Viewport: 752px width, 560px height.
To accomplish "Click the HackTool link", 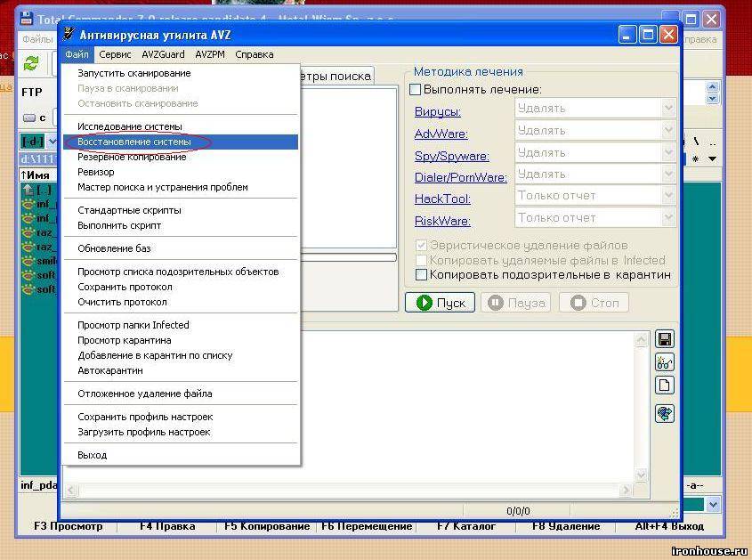I will click(442, 199).
